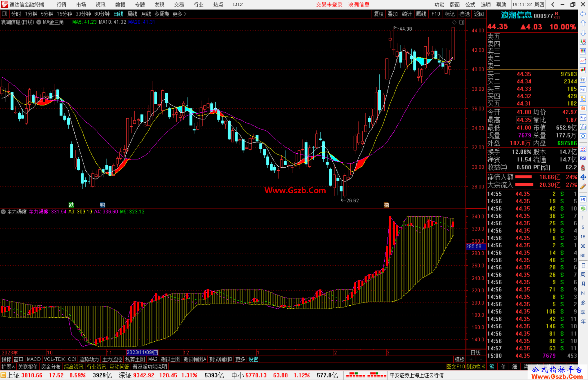Screen dimensions: 588x380
Task: Expand the 扩展∧ panel
Action: tap(8, 367)
